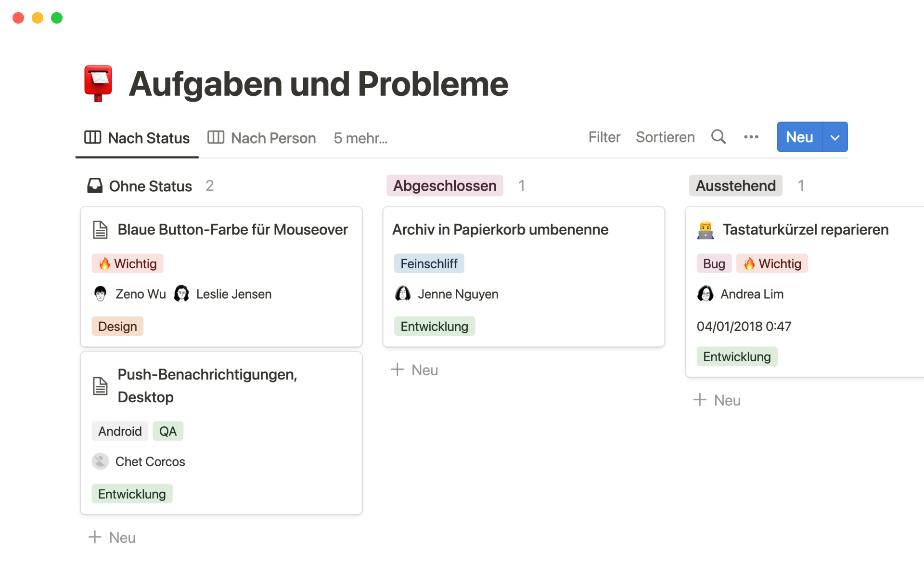
Task: Click the page icon on Blaue Button-Farbe card
Action: tap(100, 230)
